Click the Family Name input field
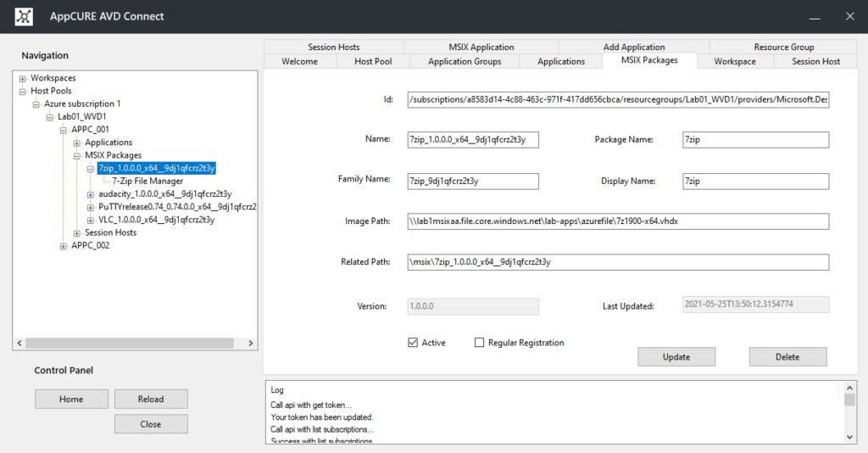868x453 pixels. [473, 181]
